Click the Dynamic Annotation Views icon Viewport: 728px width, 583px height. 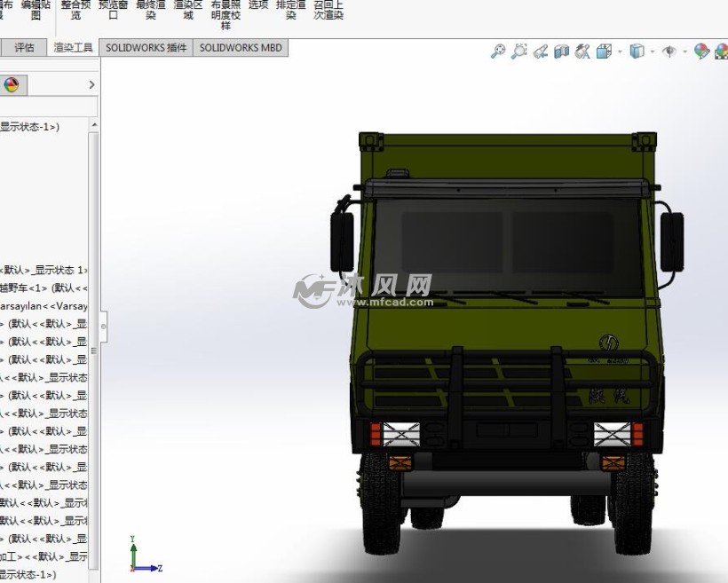(582, 51)
